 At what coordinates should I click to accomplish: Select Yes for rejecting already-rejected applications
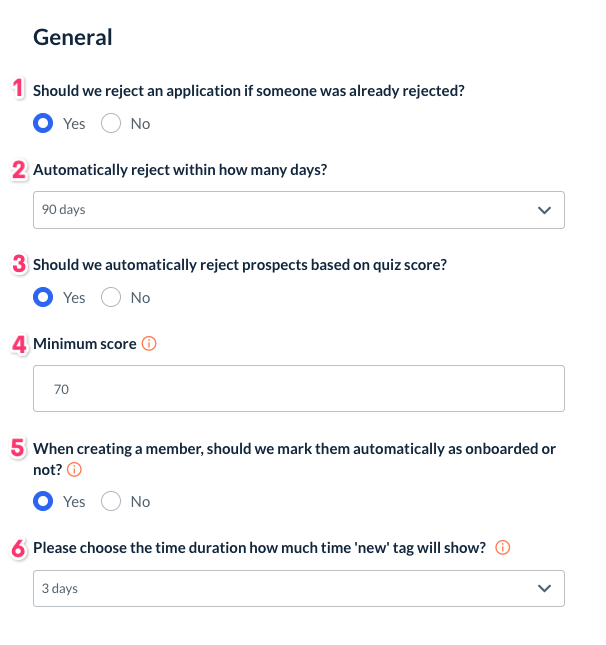[x=43, y=124]
